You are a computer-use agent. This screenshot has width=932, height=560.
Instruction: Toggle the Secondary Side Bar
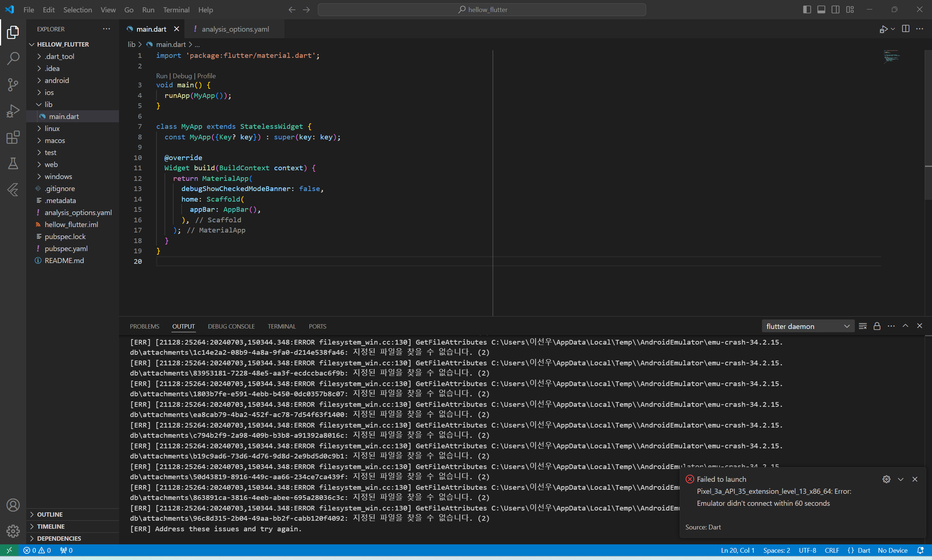pyautogui.click(x=836, y=9)
